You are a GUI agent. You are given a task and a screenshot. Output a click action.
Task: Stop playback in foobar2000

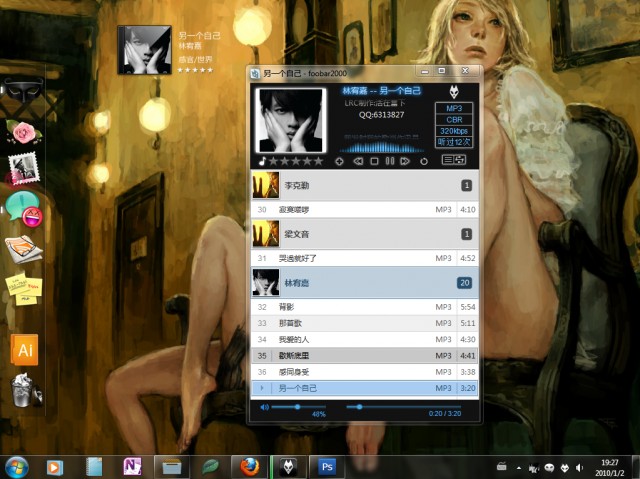coord(374,162)
